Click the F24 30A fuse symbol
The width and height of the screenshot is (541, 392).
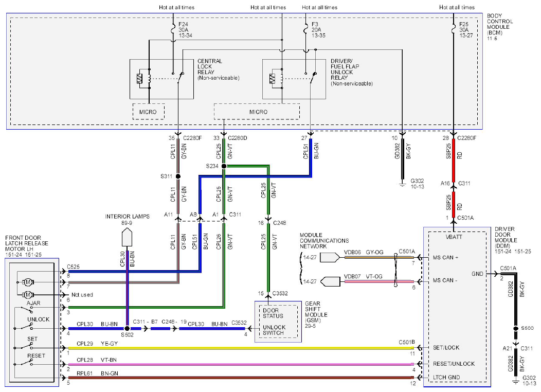click(x=173, y=29)
